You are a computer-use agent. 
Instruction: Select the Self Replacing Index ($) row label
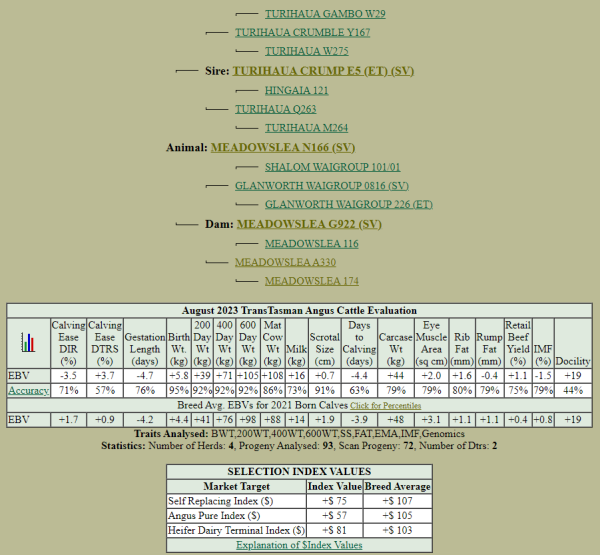220,501
